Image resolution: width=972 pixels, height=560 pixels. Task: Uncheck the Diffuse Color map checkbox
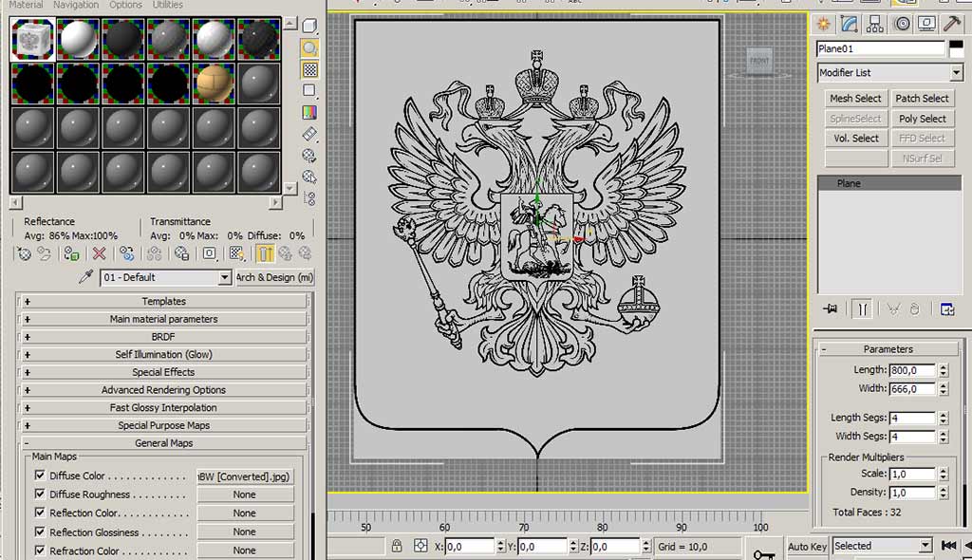click(x=40, y=476)
